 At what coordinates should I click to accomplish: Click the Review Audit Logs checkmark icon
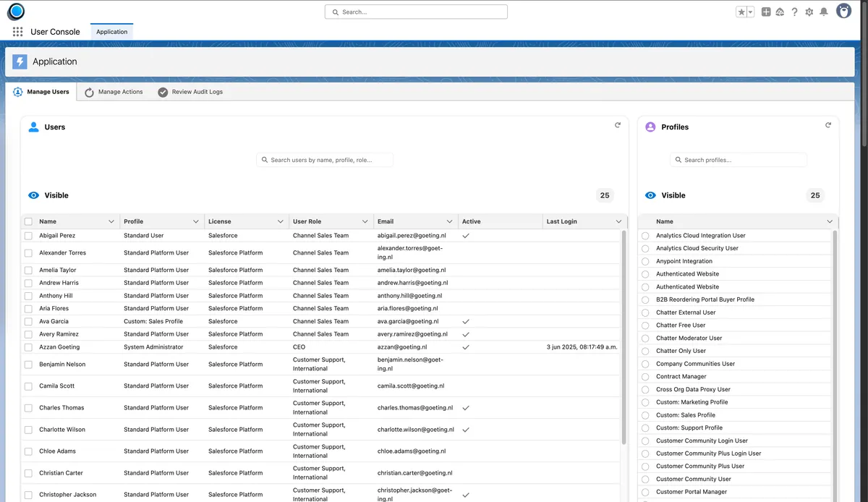click(163, 93)
